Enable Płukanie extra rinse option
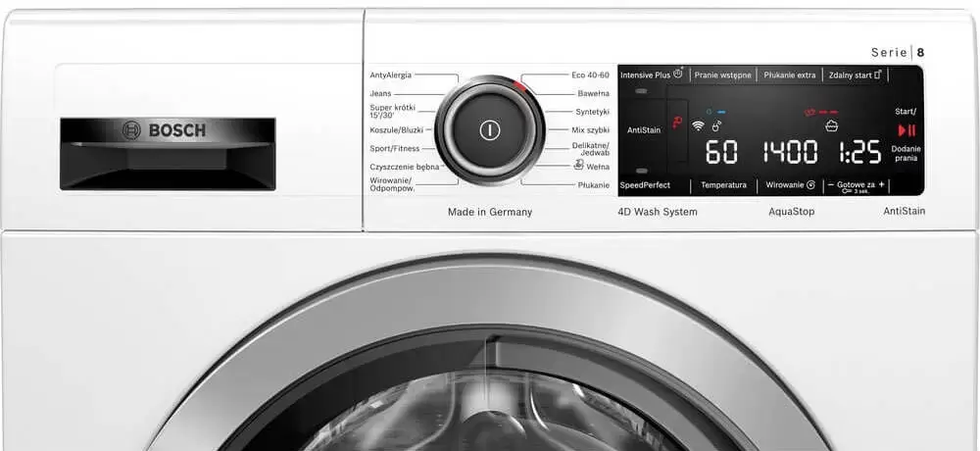 point(789,75)
